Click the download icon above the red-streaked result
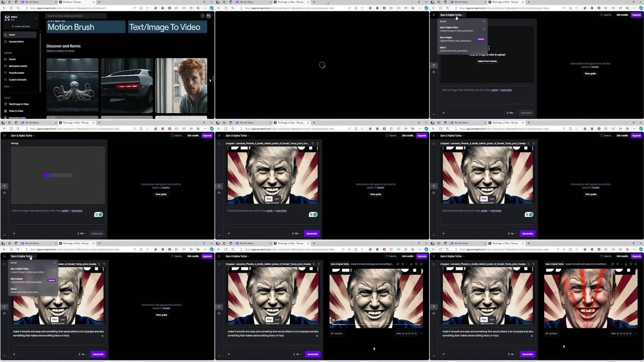The height and width of the screenshot is (362, 644). coord(625,264)
